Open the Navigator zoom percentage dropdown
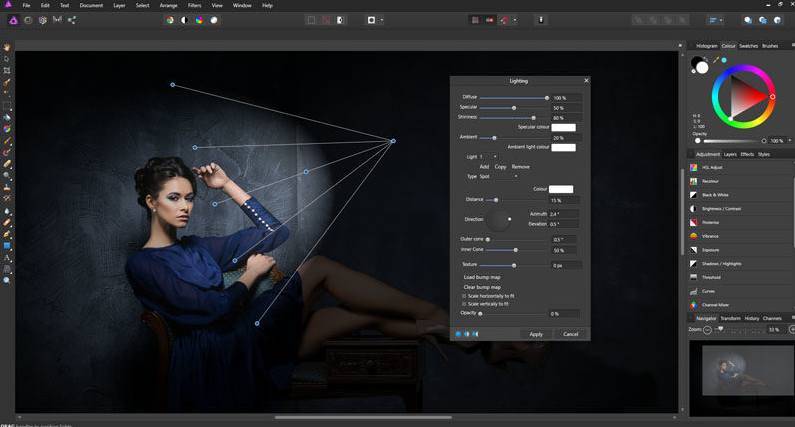 [778, 329]
